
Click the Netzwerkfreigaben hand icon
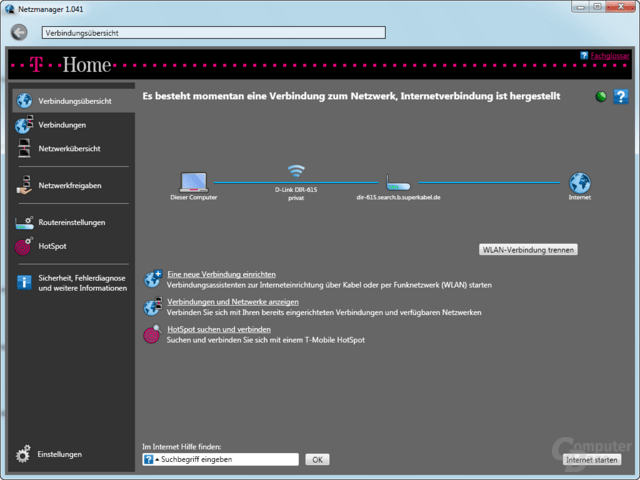click(24, 185)
